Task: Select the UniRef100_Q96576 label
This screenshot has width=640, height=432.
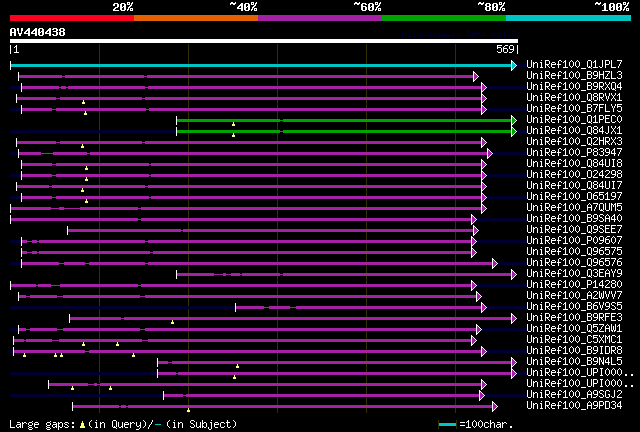Action: [x=574, y=262]
